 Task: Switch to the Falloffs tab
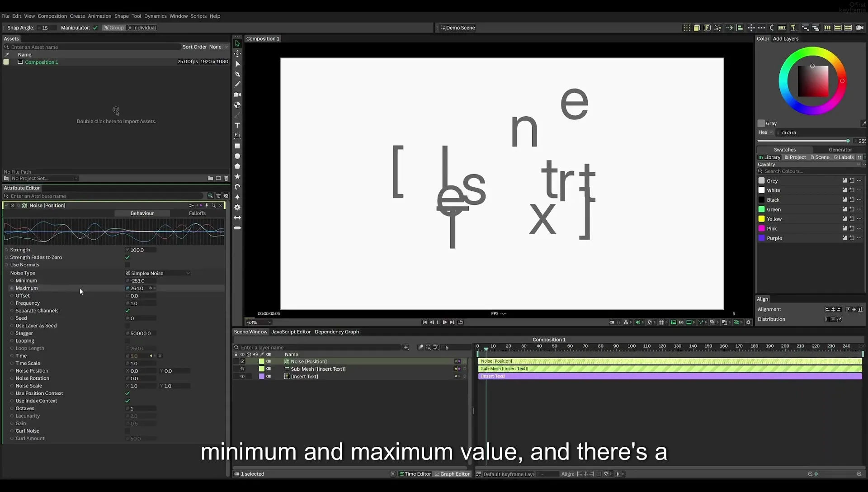pyautogui.click(x=197, y=213)
